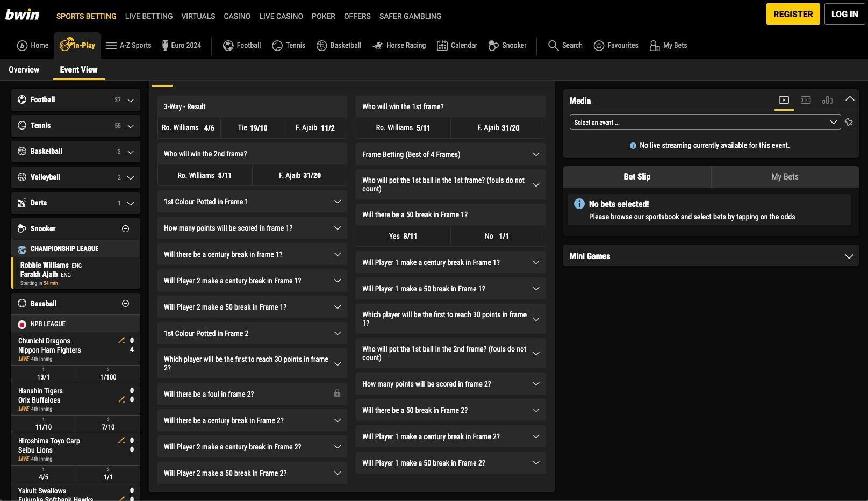
Task: Open SAFER GAMBLING menu
Action: click(x=411, y=16)
